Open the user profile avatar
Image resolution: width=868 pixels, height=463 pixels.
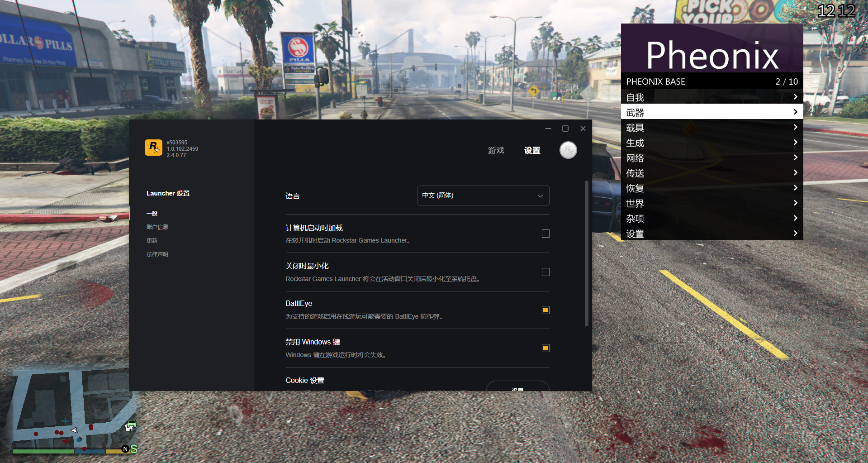tap(568, 150)
